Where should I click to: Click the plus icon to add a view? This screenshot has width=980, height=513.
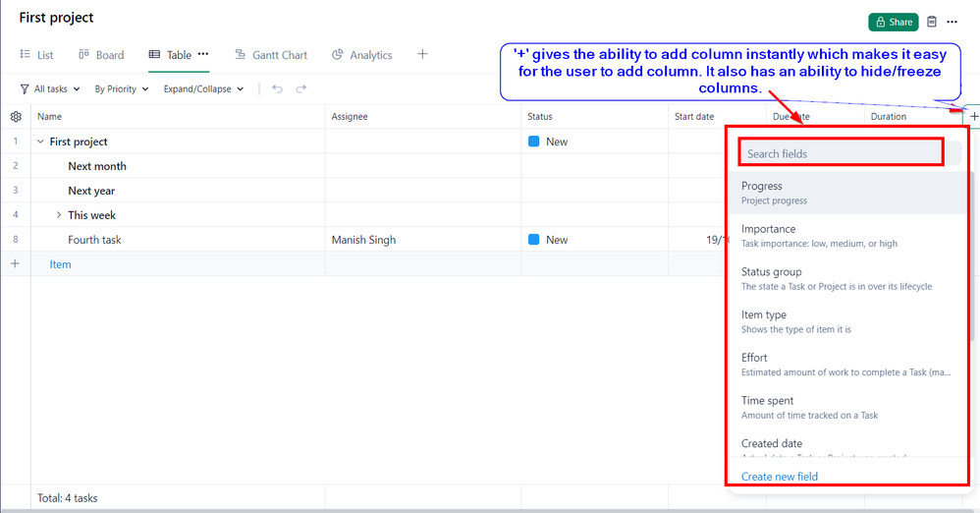click(422, 54)
